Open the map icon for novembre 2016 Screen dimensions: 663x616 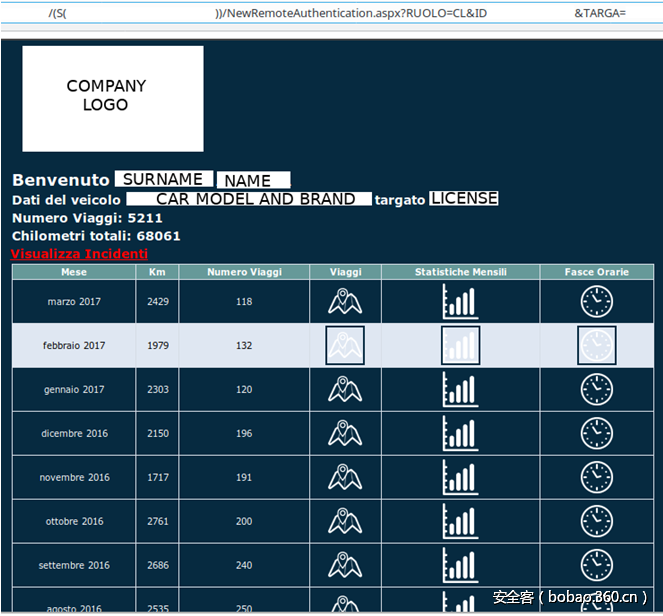[344, 477]
